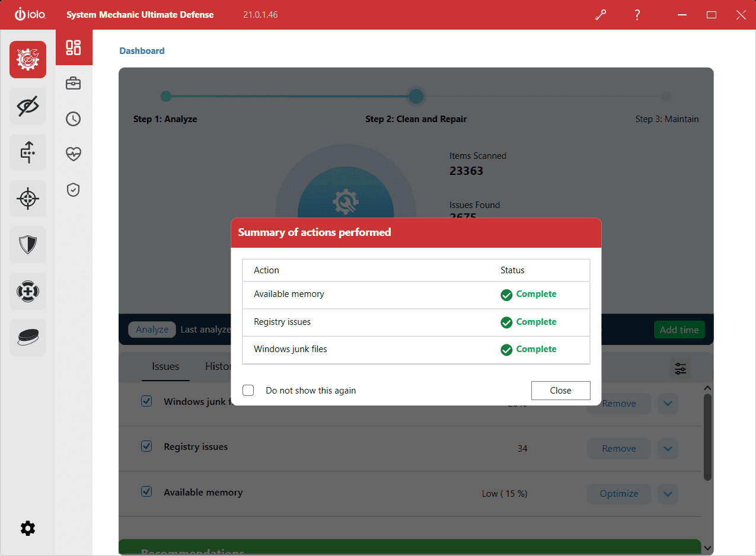Click the Step 2 Clean and Repair marker
Image resolution: width=756 pixels, height=556 pixels.
point(416,96)
